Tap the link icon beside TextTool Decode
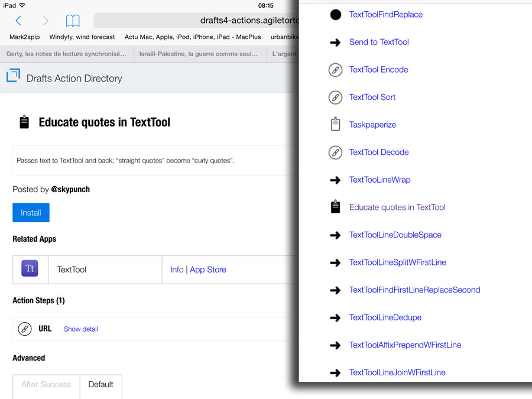532x399 pixels. tap(335, 153)
